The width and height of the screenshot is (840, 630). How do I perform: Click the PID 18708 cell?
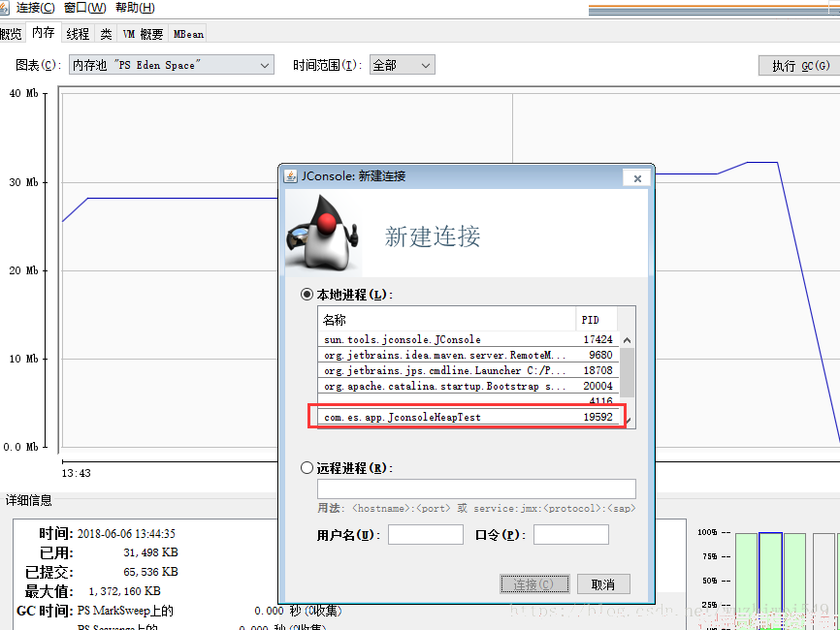point(598,370)
